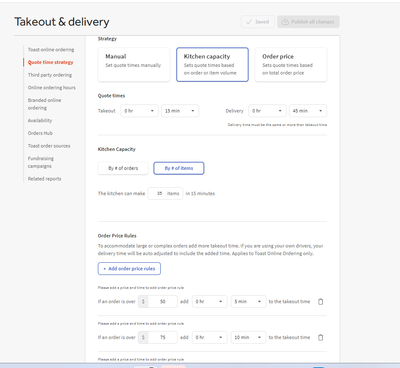The image size is (400, 368).
Task: Open the Delivery 45 min dropdown
Action: tap(308, 111)
